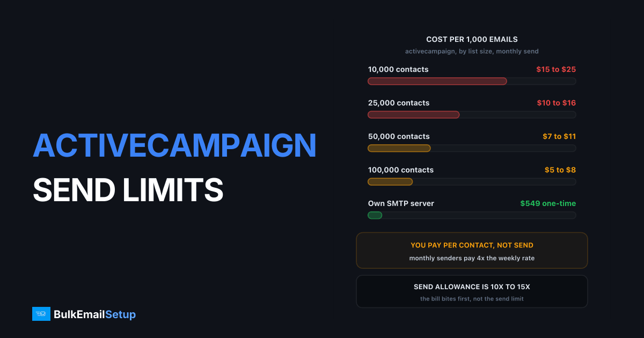Click the 10,000 contacts label
Screen dimensions: 644x338
click(x=398, y=69)
